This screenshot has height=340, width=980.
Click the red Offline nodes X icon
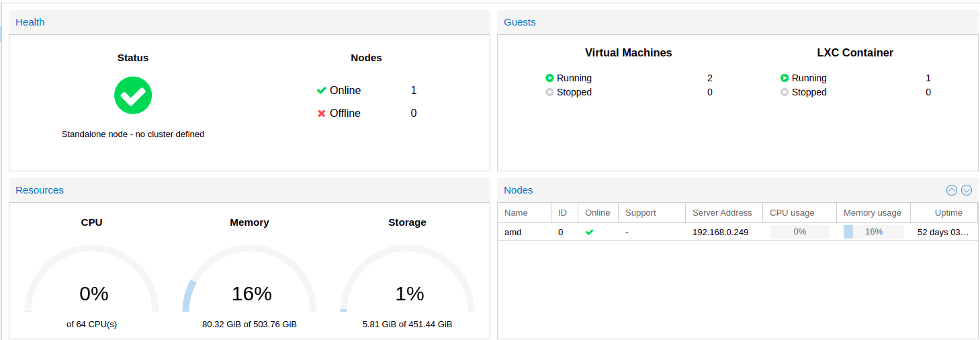[x=322, y=114]
